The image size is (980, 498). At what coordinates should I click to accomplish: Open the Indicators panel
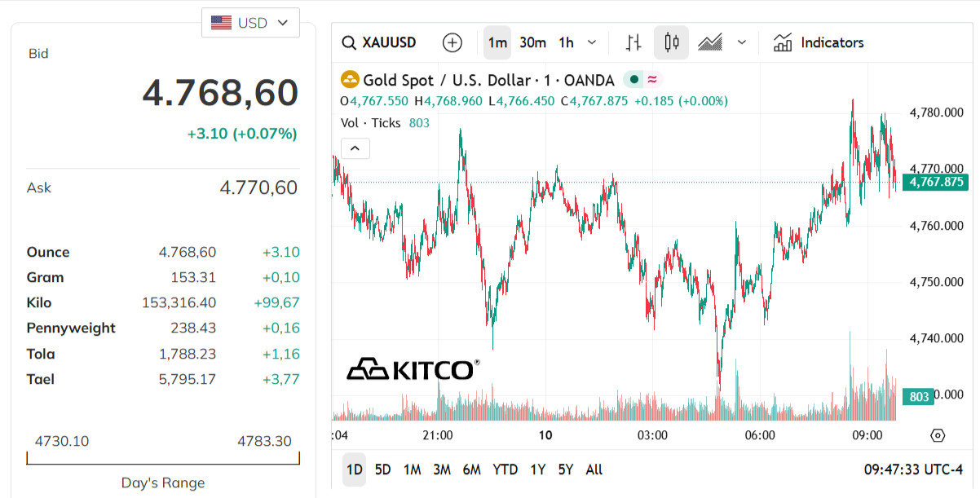click(x=818, y=42)
